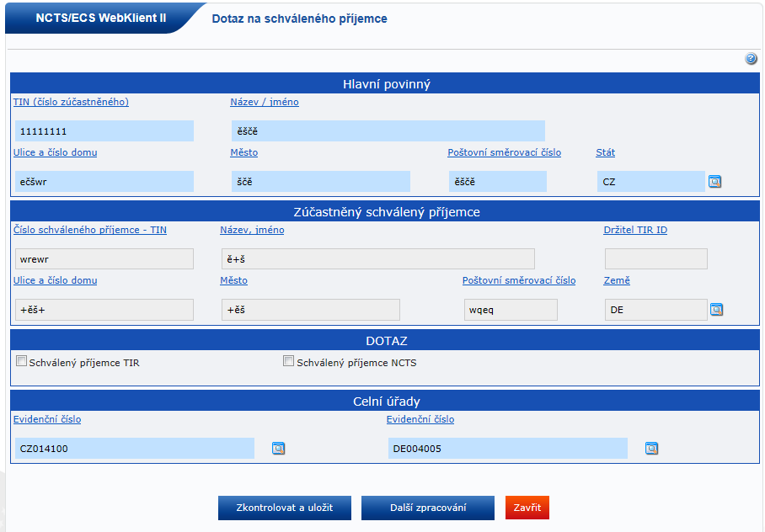
Task: Open lookup icon next to Země field
Action: coord(716,310)
